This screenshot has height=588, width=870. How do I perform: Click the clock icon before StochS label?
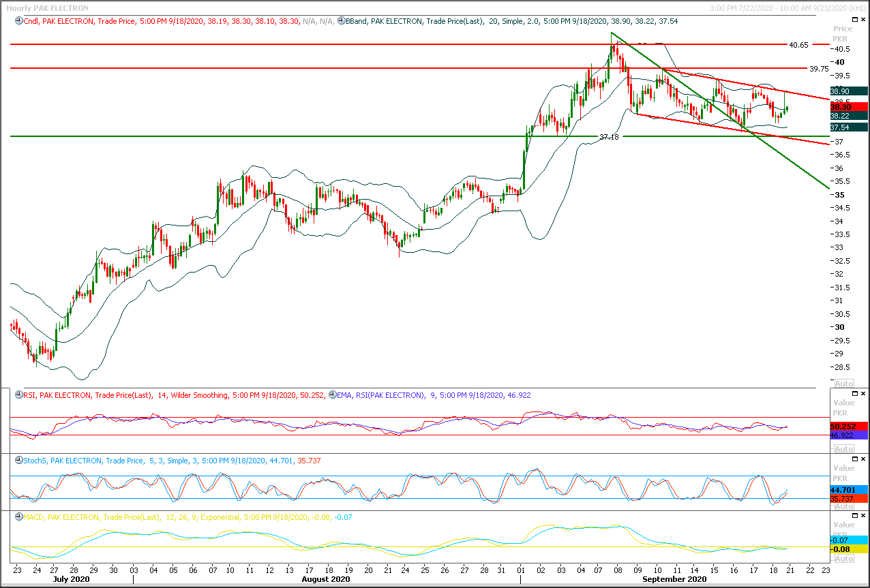(x=18, y=461)
